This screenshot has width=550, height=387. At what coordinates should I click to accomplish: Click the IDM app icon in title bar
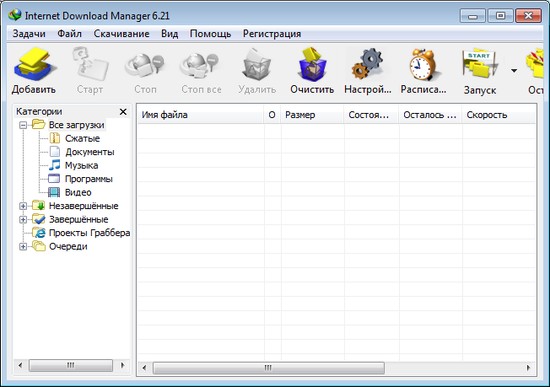pyautogui.click(x=15, y=15)
